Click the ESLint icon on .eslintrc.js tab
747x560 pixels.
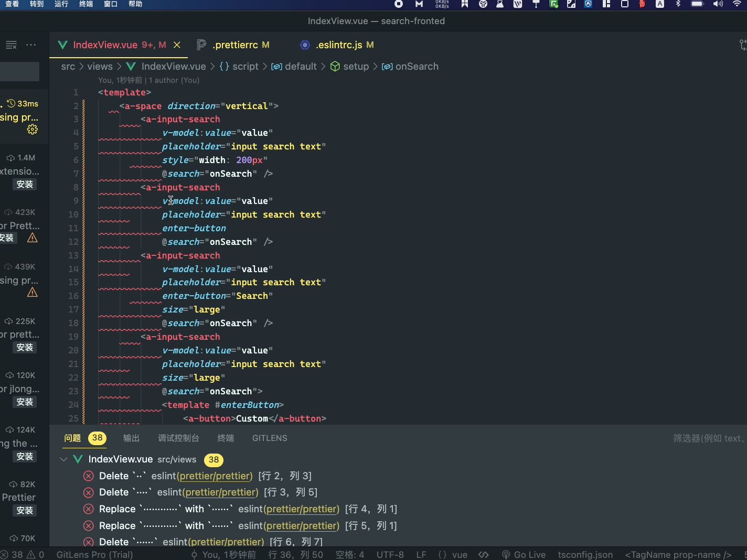point(305,45)
